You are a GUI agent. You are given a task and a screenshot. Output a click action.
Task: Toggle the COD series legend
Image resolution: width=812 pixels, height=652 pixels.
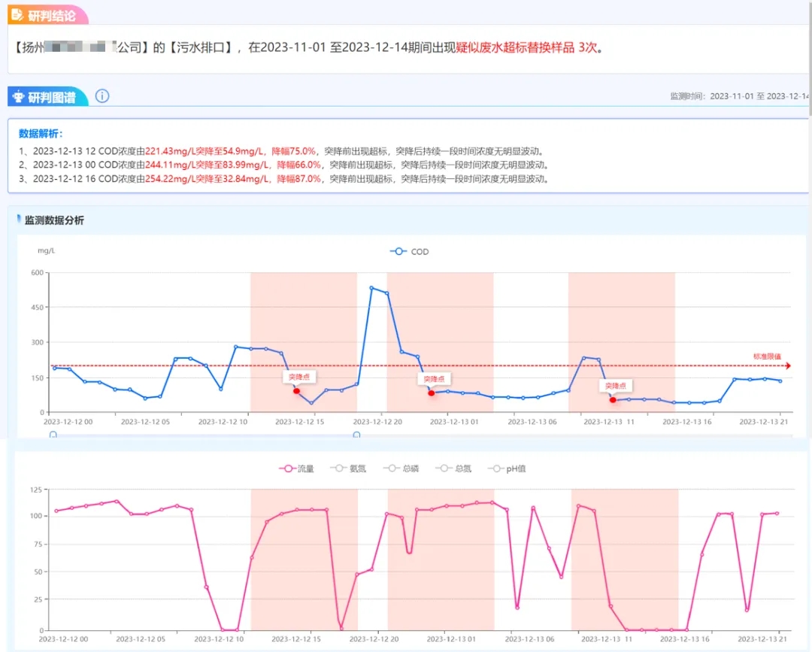coord(410,252)
